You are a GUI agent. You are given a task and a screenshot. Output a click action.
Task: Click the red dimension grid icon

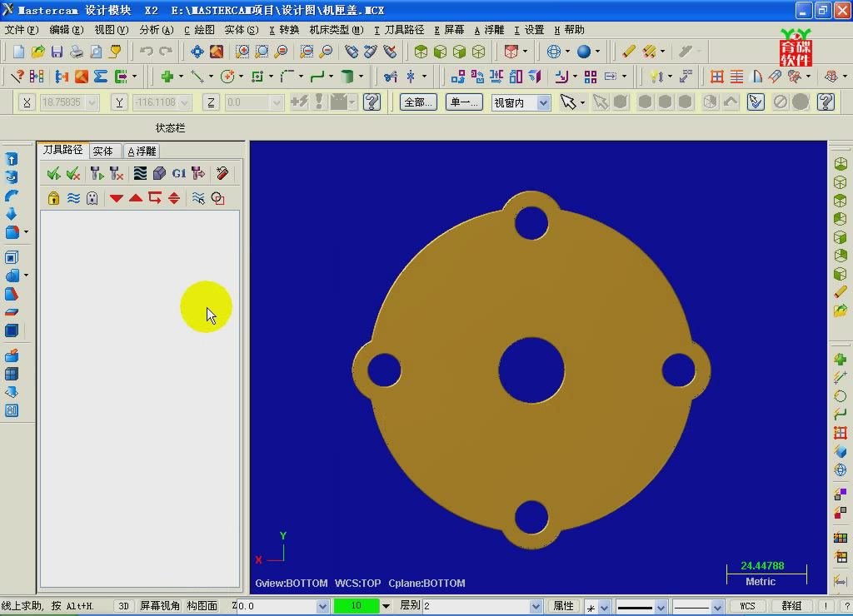(717, 77)
